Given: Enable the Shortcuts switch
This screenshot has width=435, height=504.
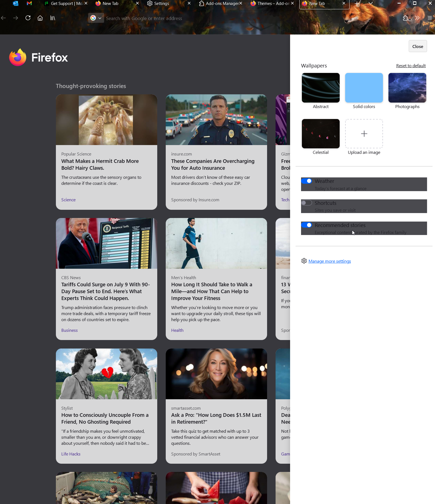Looking at the screenshot, I should pos(307,203).
